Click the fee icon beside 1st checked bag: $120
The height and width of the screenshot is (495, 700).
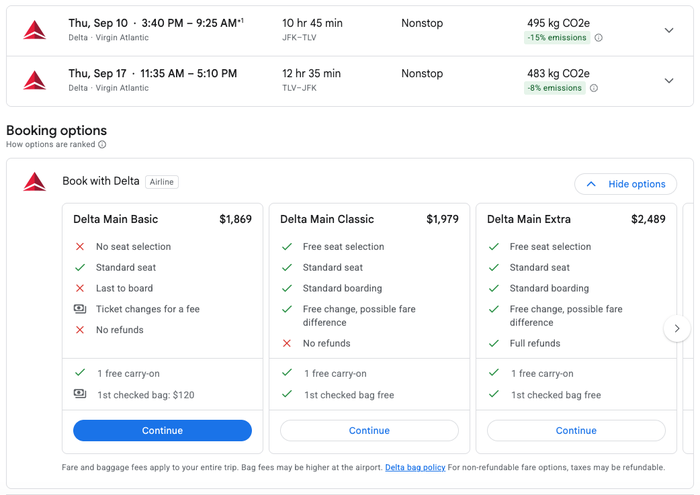[80, 394]
